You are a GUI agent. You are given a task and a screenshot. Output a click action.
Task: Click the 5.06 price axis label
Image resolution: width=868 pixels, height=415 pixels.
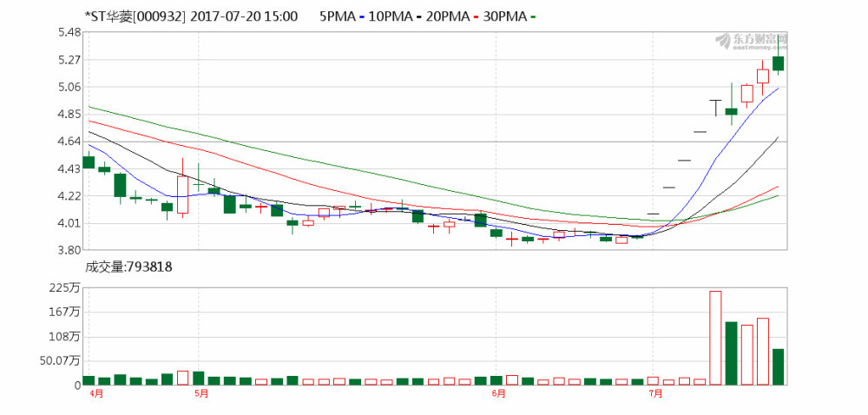(x=69, y=88)
